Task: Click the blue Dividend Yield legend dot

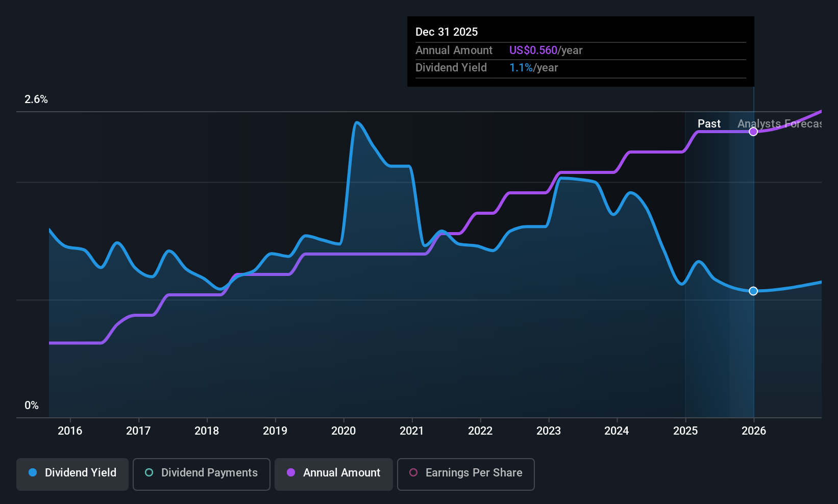Action: pos(33,473)
